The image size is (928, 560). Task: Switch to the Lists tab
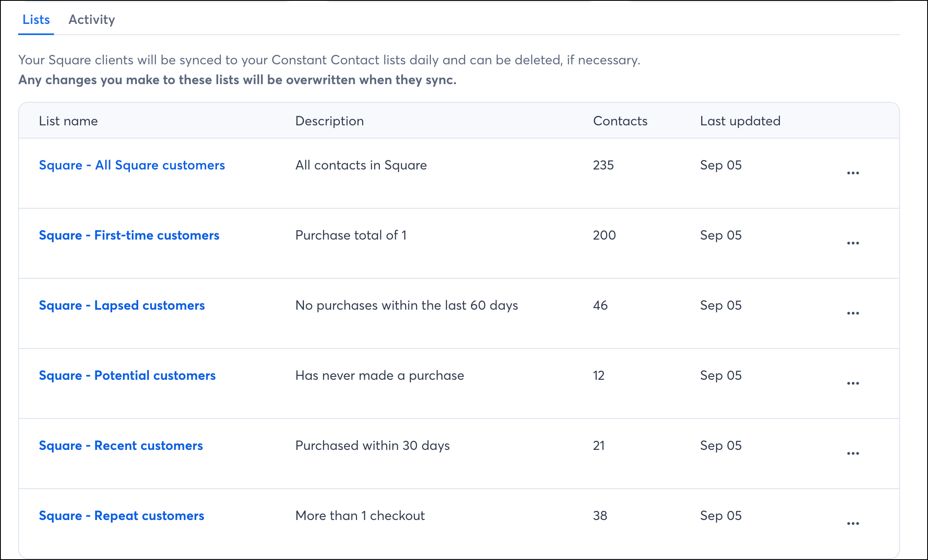click(36, 20)
